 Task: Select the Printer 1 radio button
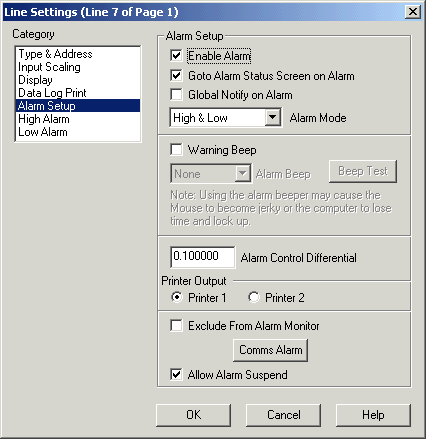pyautogui.click(x=177, y=297)
